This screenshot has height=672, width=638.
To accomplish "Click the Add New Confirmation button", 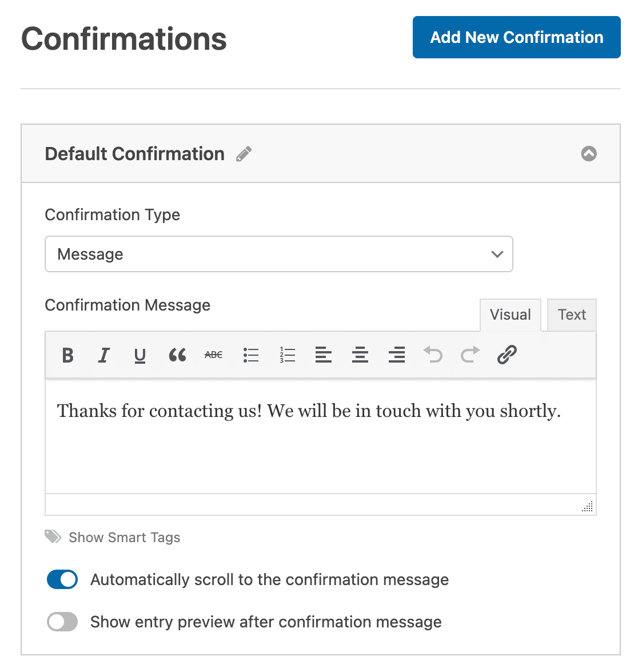I will click(516, 37).
